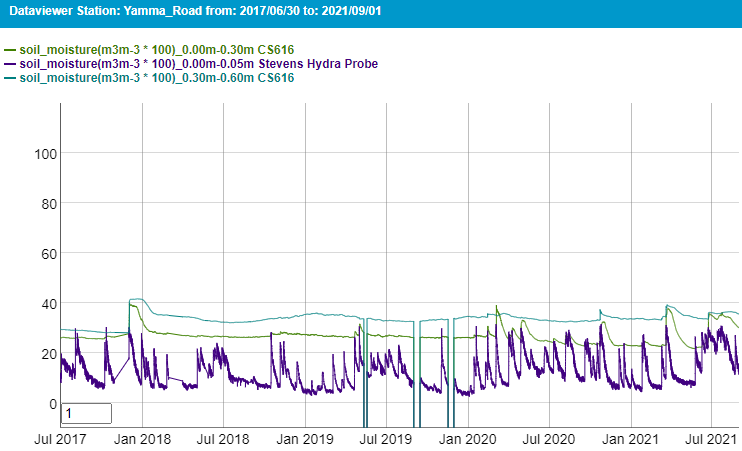Click the Jan 2018 x-axis label
The width and height of the screenshot is (742, 451).
[x=142, y=439]
